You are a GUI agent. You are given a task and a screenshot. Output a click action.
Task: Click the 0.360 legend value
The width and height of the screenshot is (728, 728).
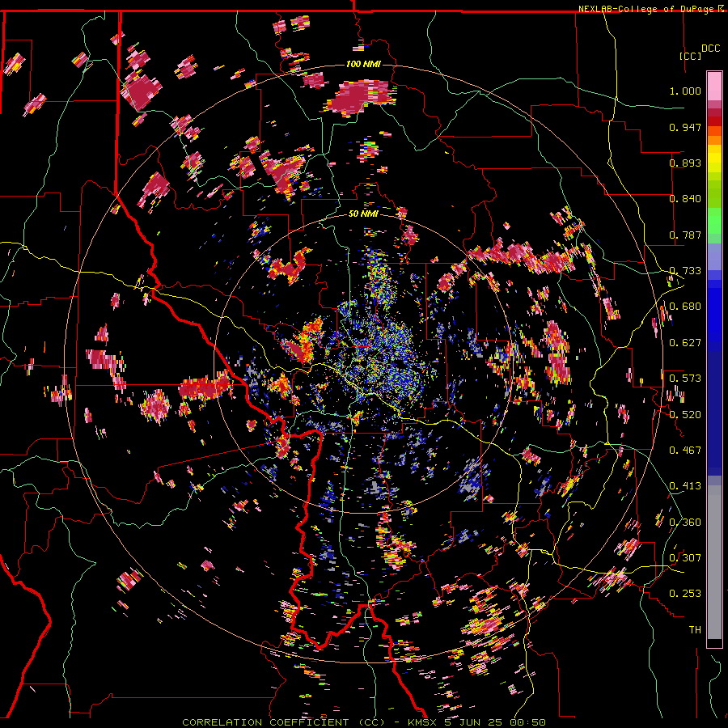(685, 523)
